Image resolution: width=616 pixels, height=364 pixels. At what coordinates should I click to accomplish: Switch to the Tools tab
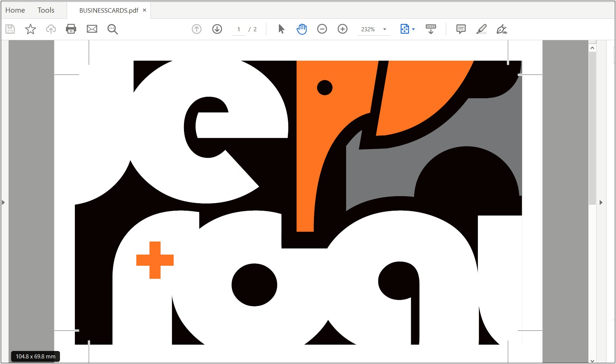[46, 10]
